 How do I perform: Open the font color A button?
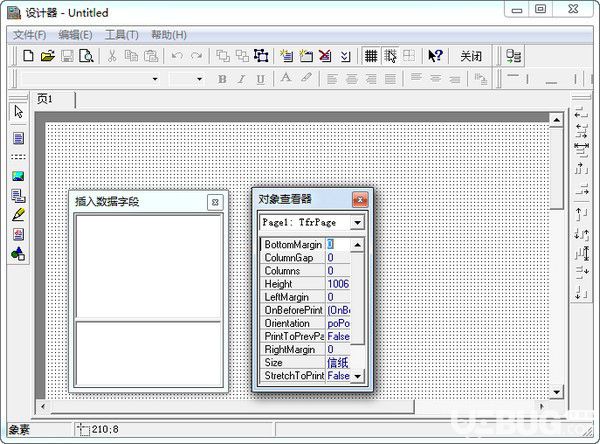[285, 78]
